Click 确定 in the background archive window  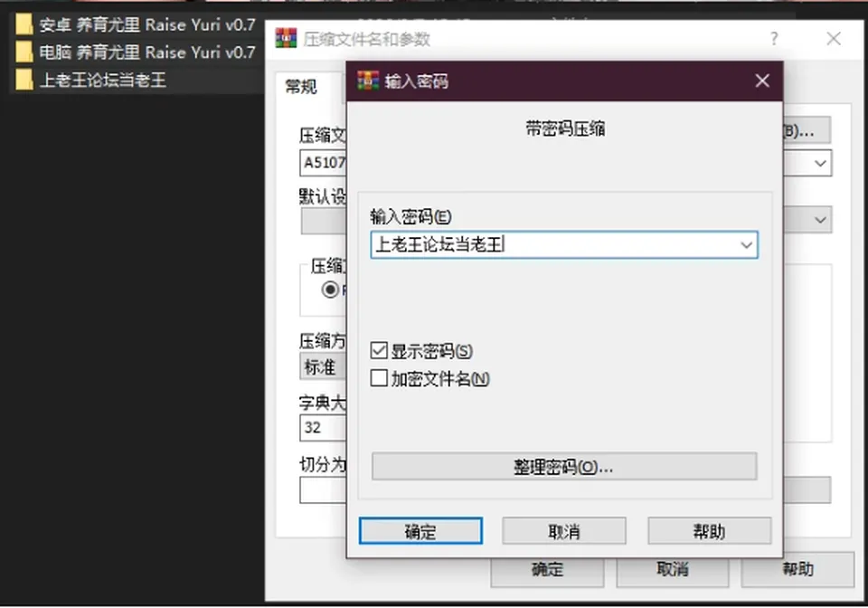(x=547, y=569)
